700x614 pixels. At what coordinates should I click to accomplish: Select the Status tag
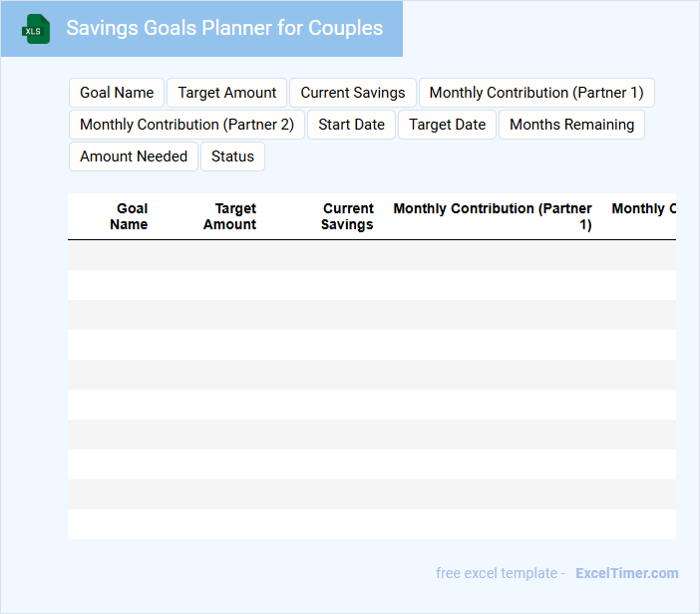pos(232,156)
